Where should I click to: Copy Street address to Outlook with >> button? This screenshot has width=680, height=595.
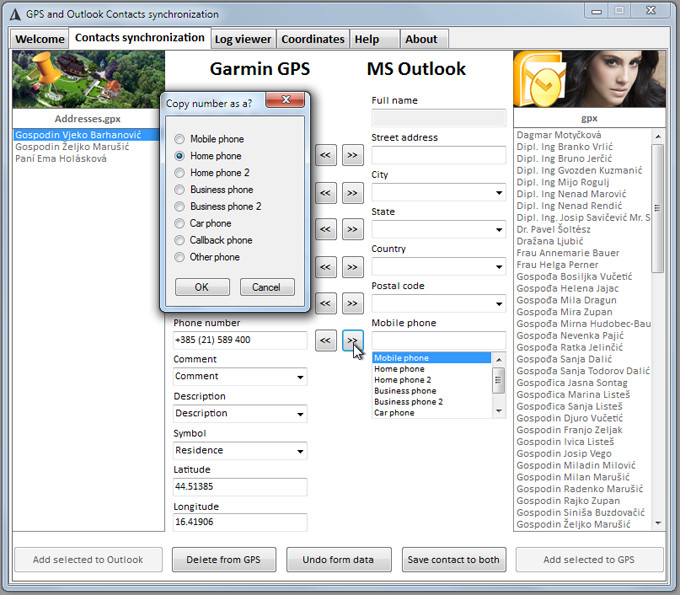click(x=353, y=155)
